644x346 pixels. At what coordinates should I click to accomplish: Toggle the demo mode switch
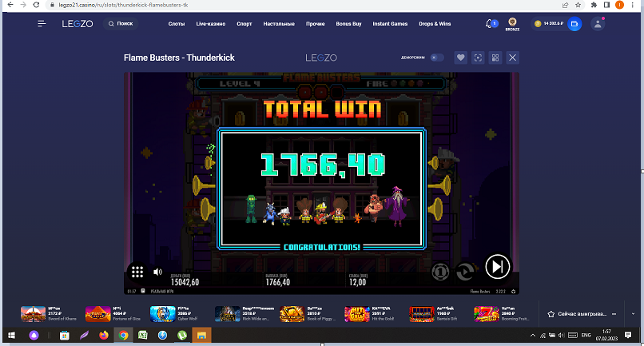pos(436,58)
